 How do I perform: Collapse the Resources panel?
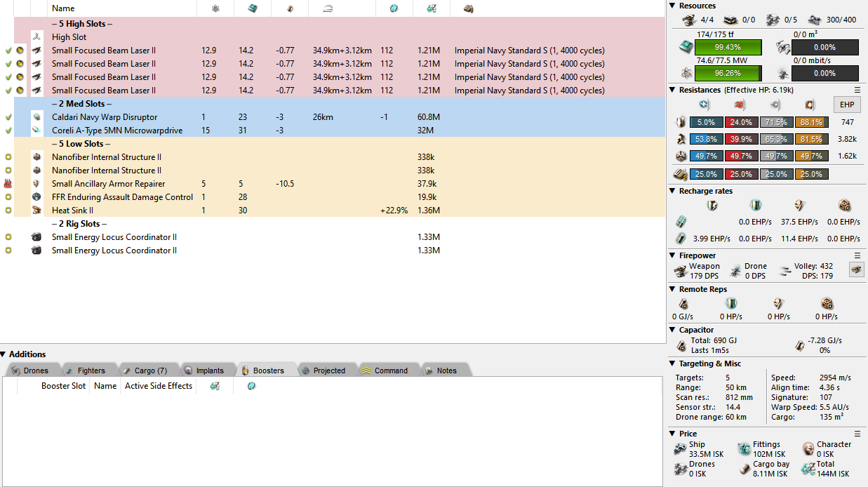pyautogui.click(x=672, y=6)
